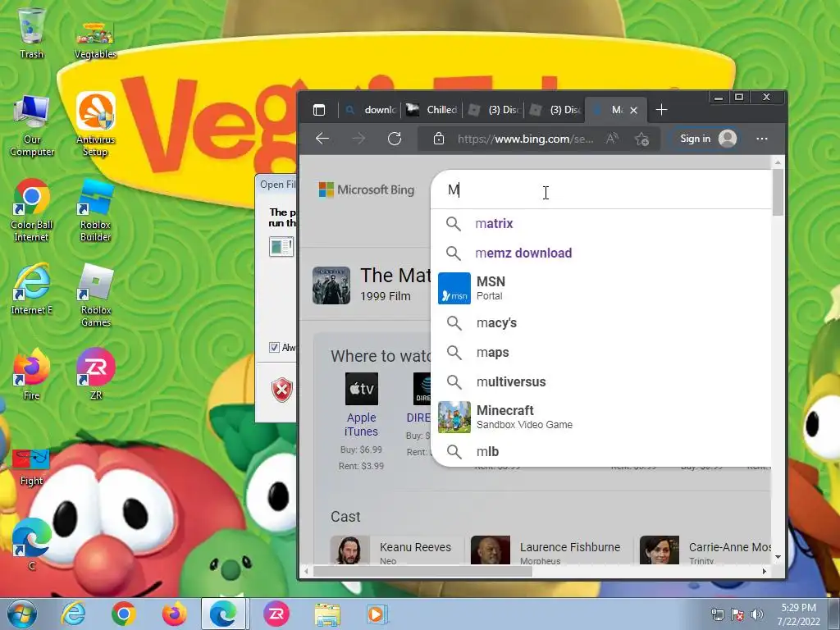Switch to the second (3) Disc tab
The height and width of the screenshot is (630, 840).
tap(555, 110)
